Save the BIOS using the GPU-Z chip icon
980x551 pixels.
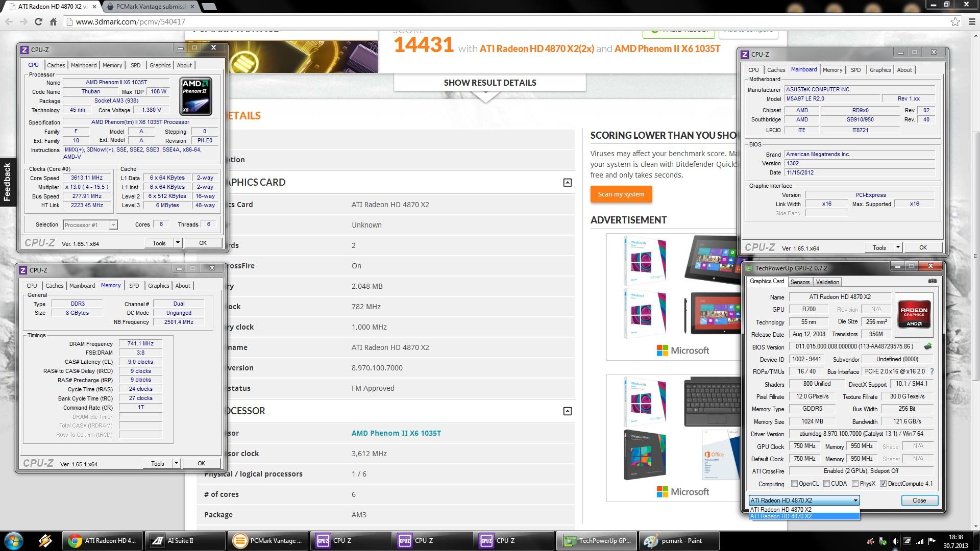pos(927,346)
